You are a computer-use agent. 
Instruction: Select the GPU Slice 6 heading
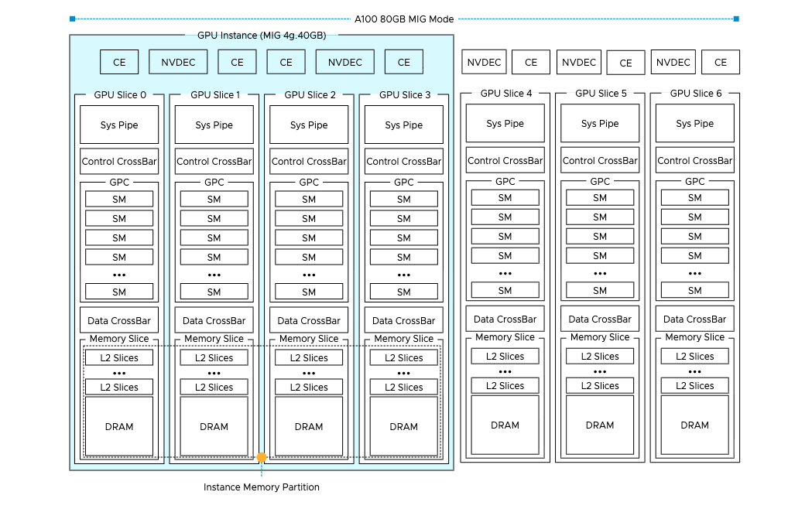(x=695, y=93)
